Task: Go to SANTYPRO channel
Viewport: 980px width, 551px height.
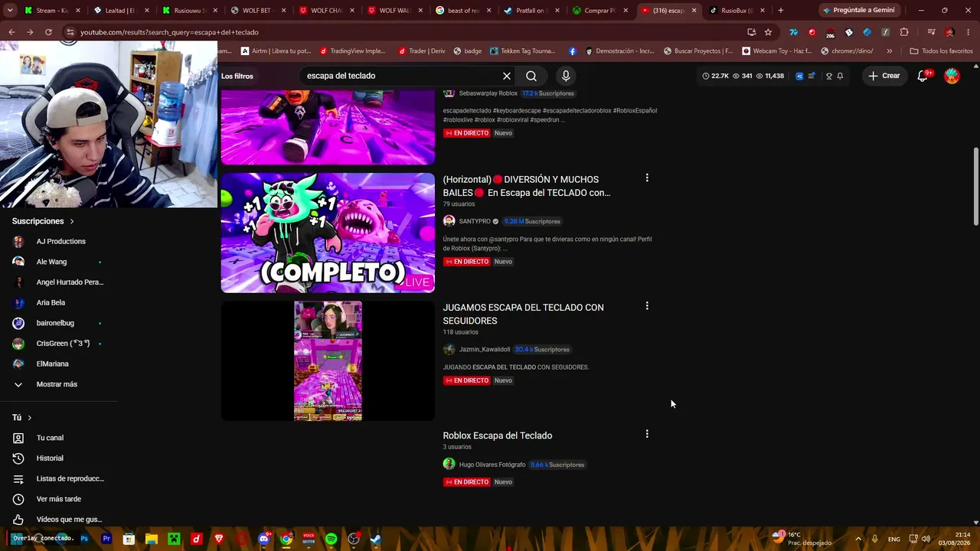Action: (x=475, y=221)
